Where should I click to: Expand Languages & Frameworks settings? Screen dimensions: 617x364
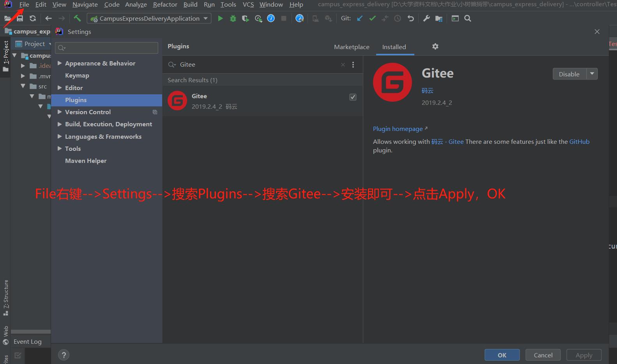pyautogui.click(x=60, y=136)
